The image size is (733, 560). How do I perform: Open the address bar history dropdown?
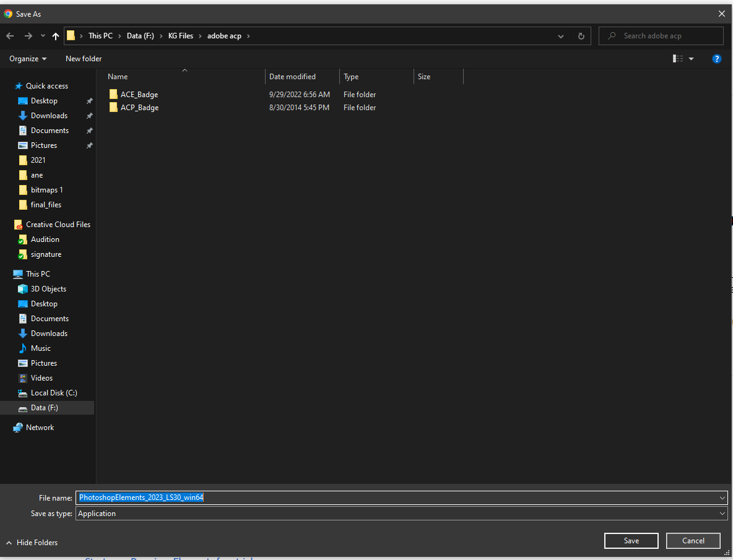click(560, 36)
